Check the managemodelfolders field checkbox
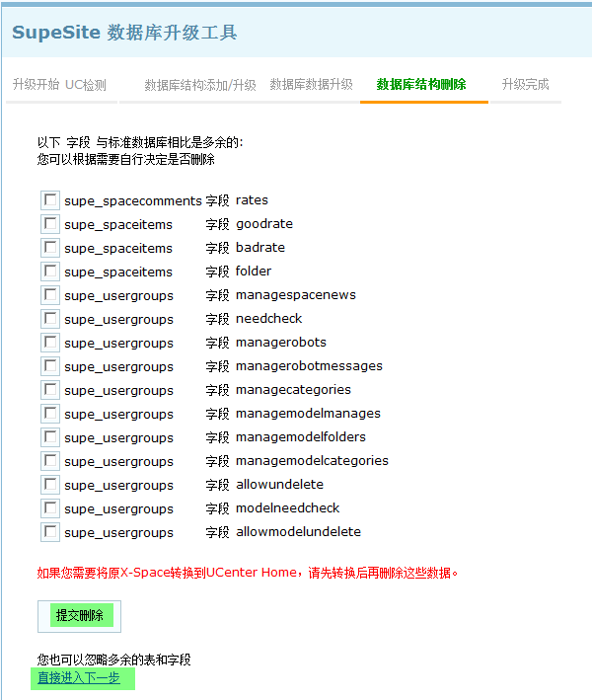This screenshot has width=592, height=700. click(x=50, y=437)
